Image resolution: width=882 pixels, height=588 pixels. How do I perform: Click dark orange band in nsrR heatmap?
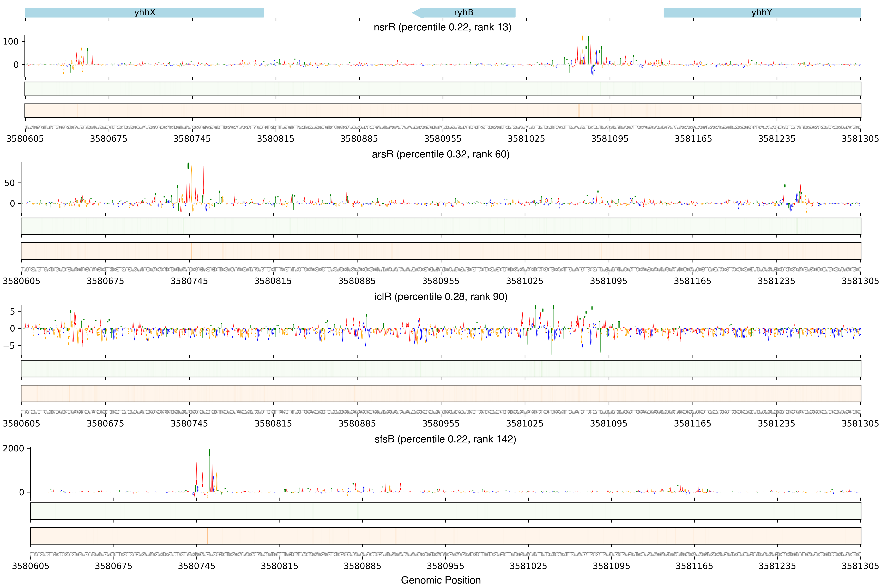(x=579, y=111)
